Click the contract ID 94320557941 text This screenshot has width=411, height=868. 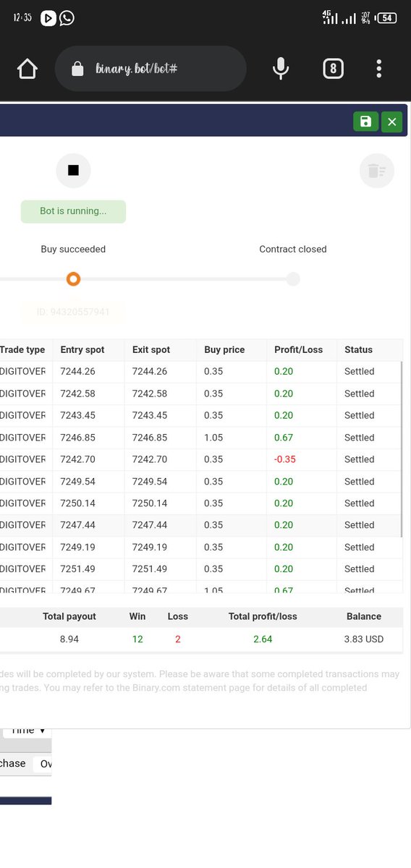pos(73,312)
